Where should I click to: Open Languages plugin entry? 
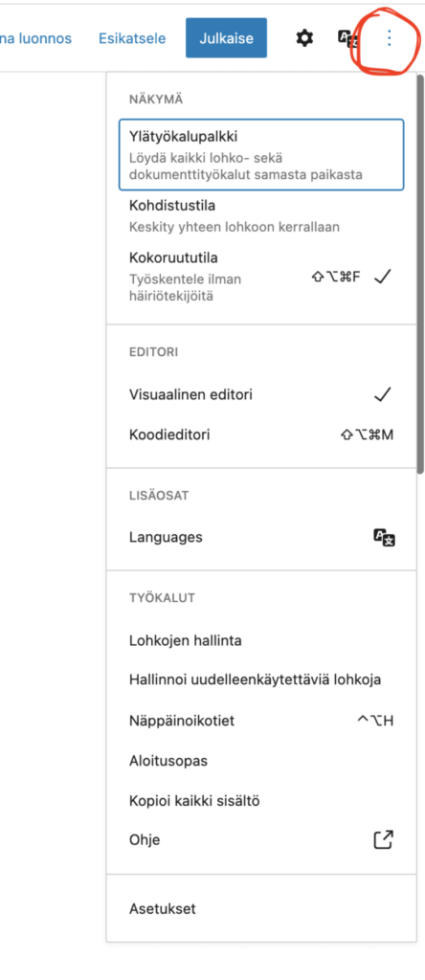tap(261, 537)
